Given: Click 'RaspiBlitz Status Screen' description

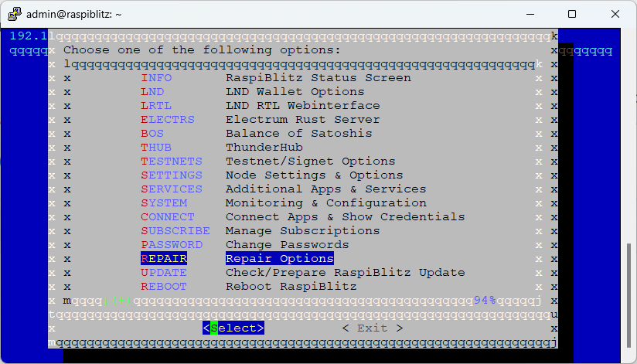Looking at the screenshot, I should click(x=318, y=77).
